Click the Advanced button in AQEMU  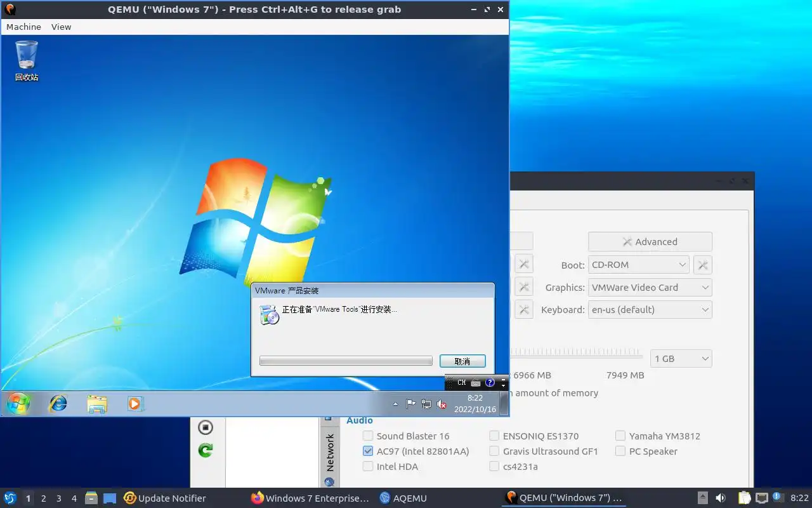coord(650,242)
